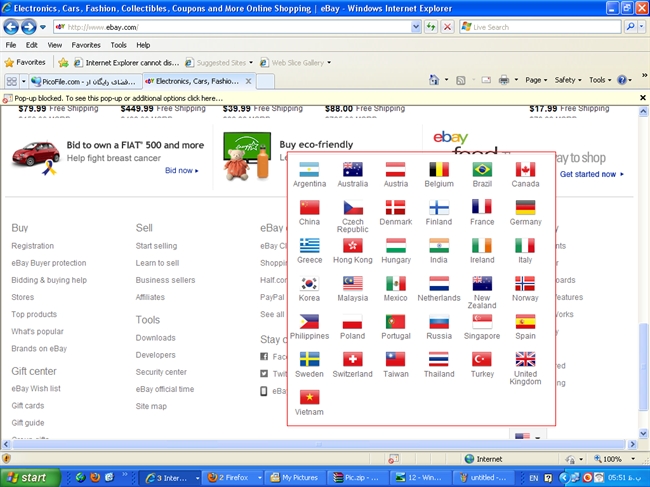
Task: Open the Safety dropdown menu
Action: tap(568, 80)
